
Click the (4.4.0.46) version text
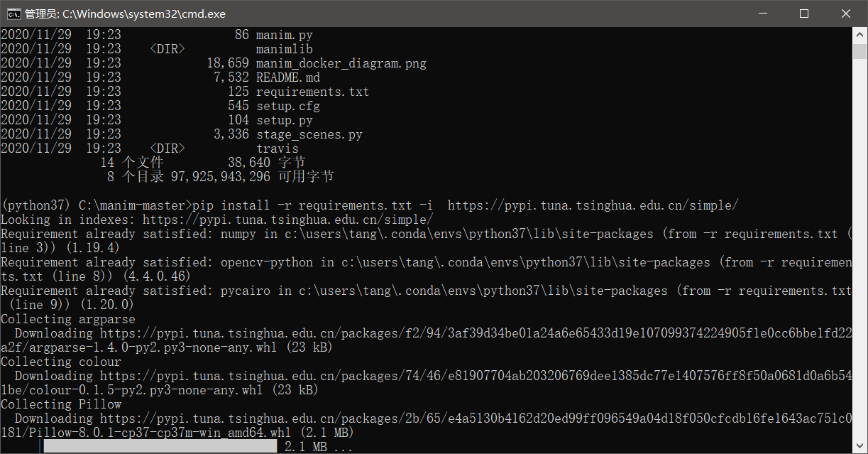point(157,276)
